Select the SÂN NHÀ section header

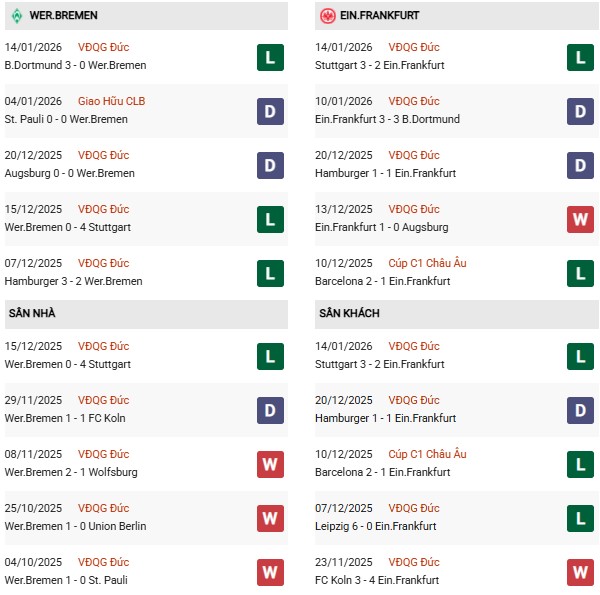pyautogui.click(x=32, y=313)
